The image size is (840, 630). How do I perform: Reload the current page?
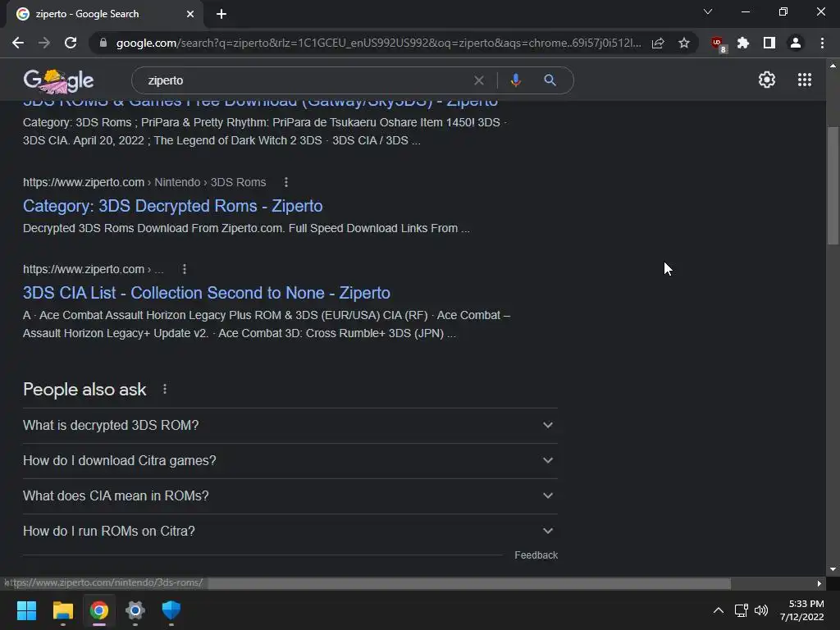(71, 43)
